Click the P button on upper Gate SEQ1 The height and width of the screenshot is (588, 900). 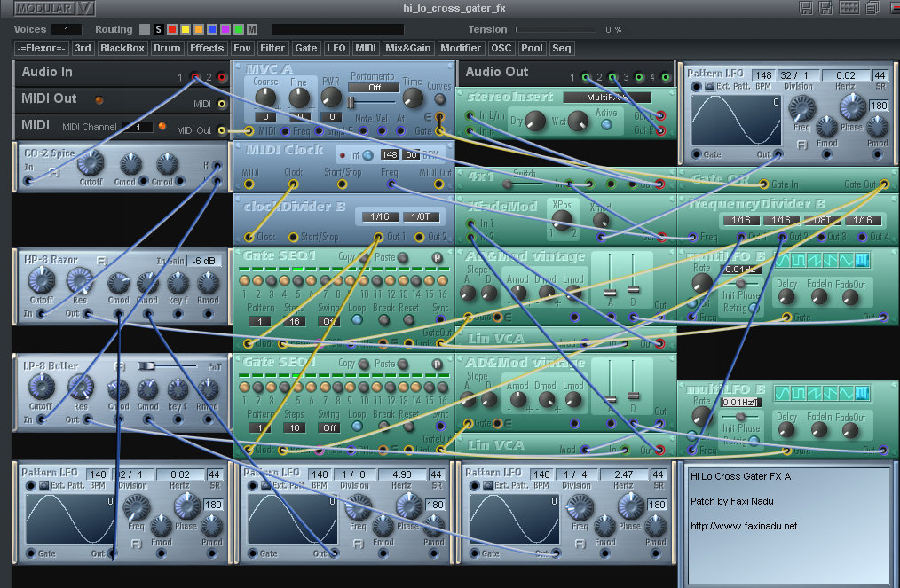438,257
